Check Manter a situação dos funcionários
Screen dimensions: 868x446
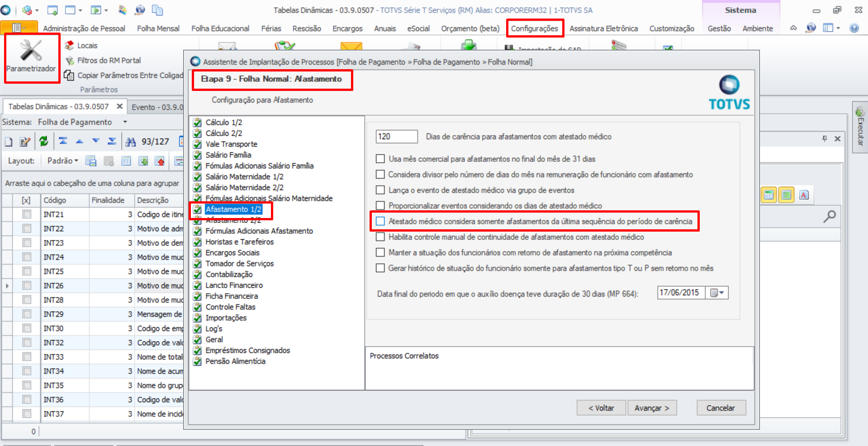tap(380, 252)
